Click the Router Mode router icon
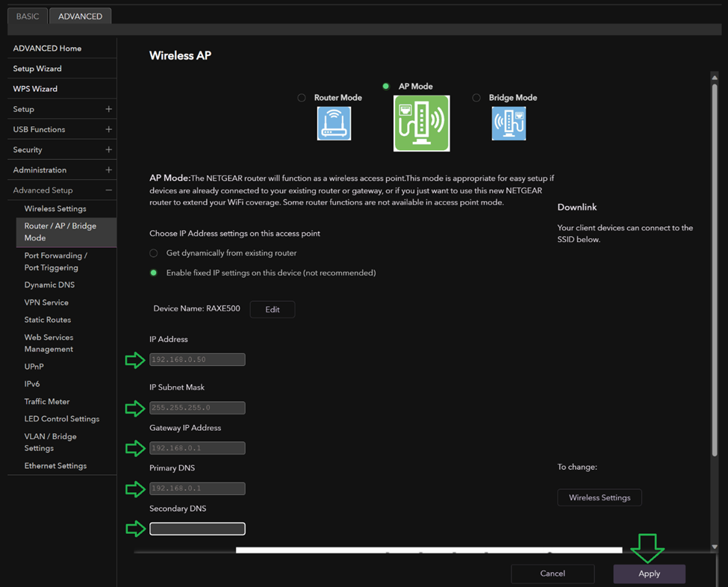728x587 pixels. point(334,123)
